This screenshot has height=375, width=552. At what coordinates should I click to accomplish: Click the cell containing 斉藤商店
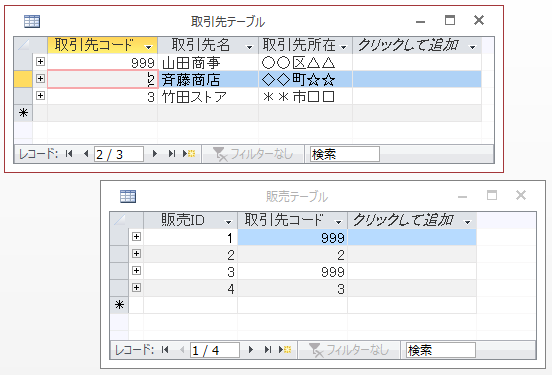208,79
